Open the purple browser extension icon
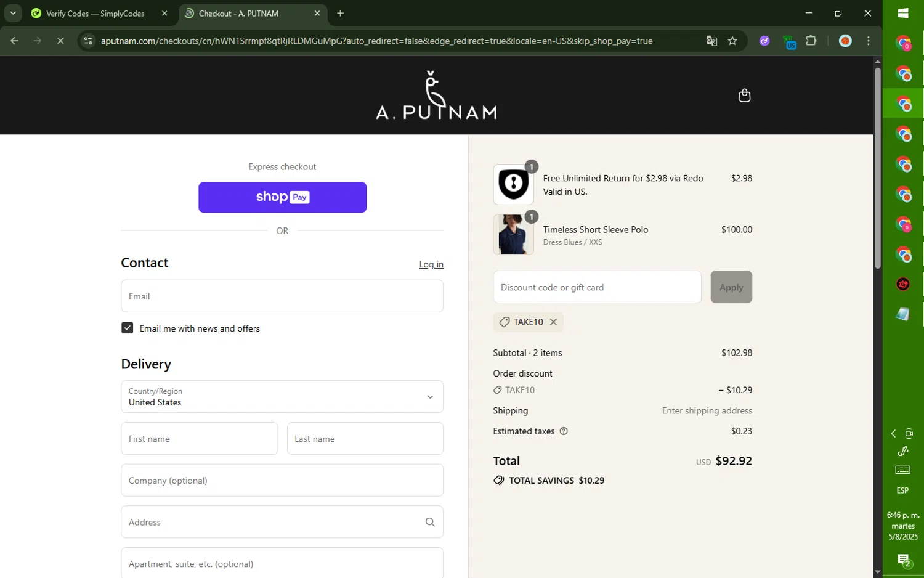Viewport: 924px width, 578px height. [x=764, y=41]
